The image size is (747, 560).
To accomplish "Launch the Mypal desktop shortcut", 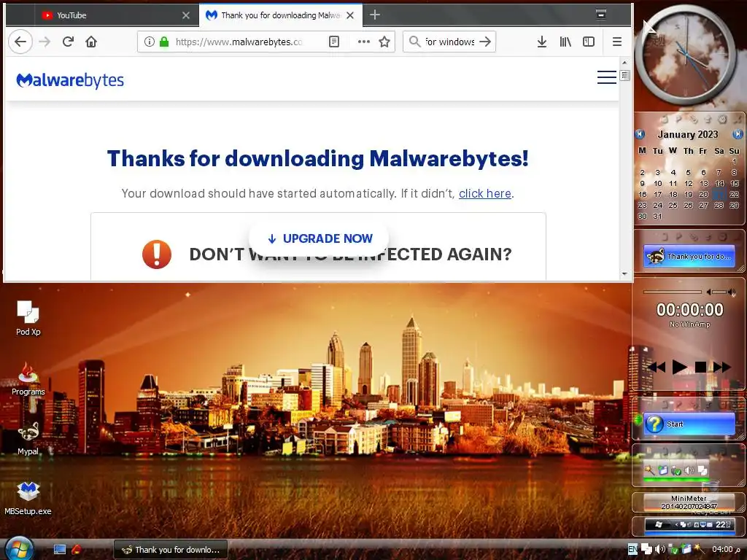I will [28, 438].
